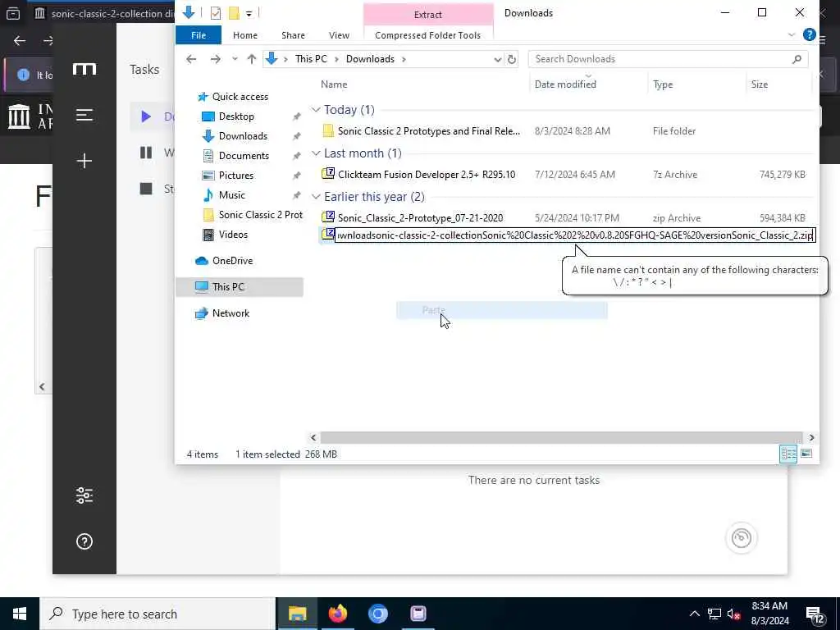840x630 pixels.
Task: Expand the ribbon with the chevron
Action: click(x=792, y=34)
